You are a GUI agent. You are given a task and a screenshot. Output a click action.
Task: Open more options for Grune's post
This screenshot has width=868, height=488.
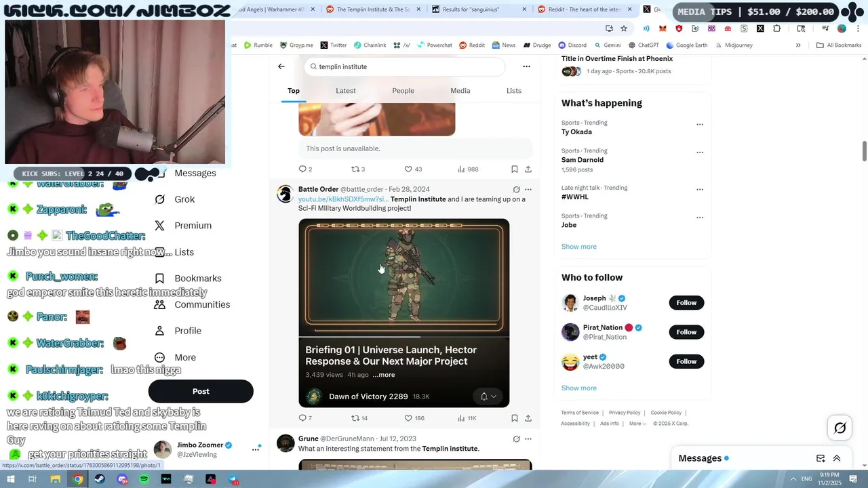[x=528, y=439]
